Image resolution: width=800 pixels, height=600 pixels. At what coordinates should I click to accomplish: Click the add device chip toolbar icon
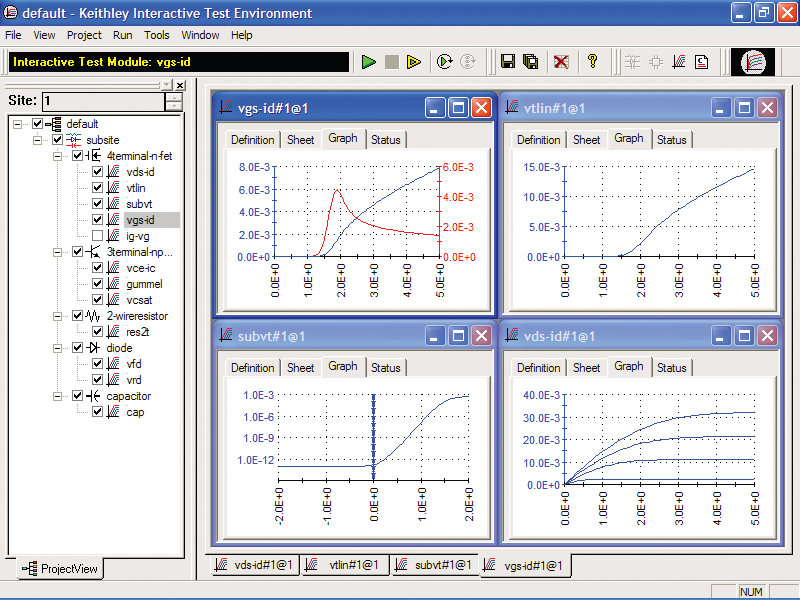(x=656, y=62)
